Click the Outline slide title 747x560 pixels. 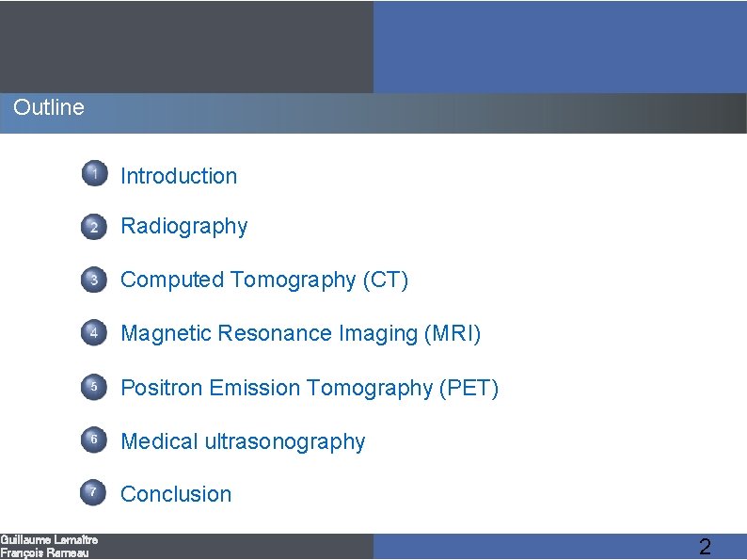[x=49, y=107]
